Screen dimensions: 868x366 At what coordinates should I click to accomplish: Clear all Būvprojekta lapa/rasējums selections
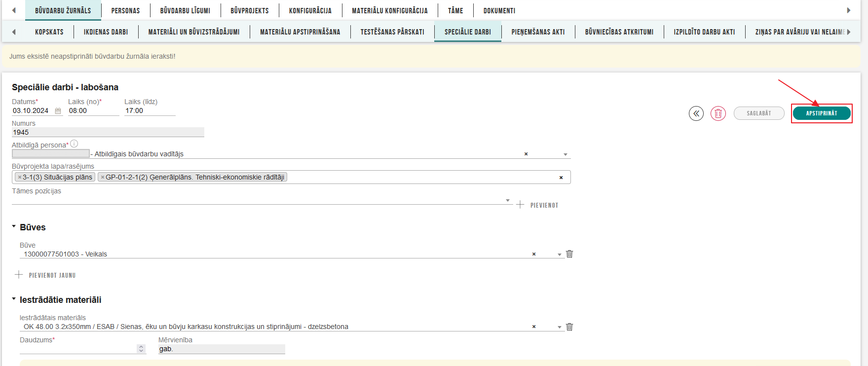click(561, 178)
